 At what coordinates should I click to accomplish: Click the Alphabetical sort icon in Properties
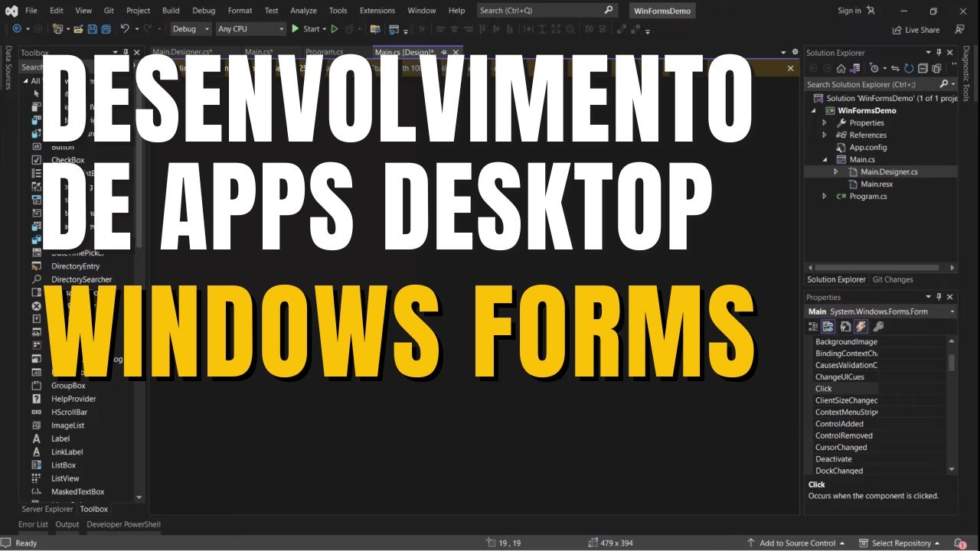point(828,326)
